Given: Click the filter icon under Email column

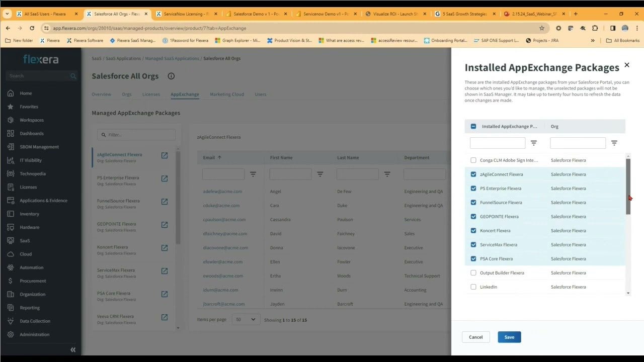Looking at the screenshot, I should pos(253,174).
